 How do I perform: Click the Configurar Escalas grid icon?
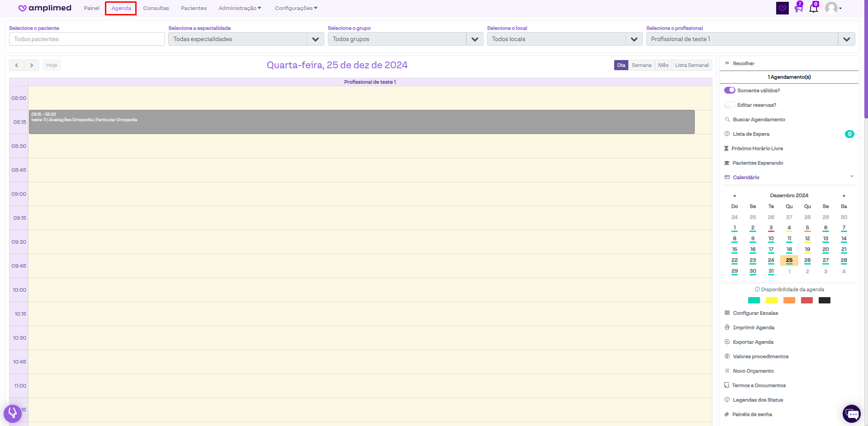[x=727, y=313]
